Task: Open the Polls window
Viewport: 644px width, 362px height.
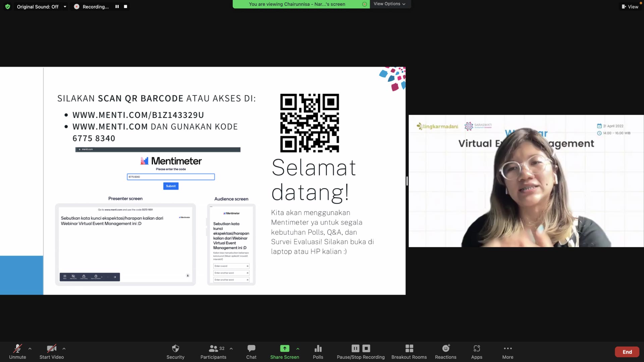Action: [x=318, y=352]
